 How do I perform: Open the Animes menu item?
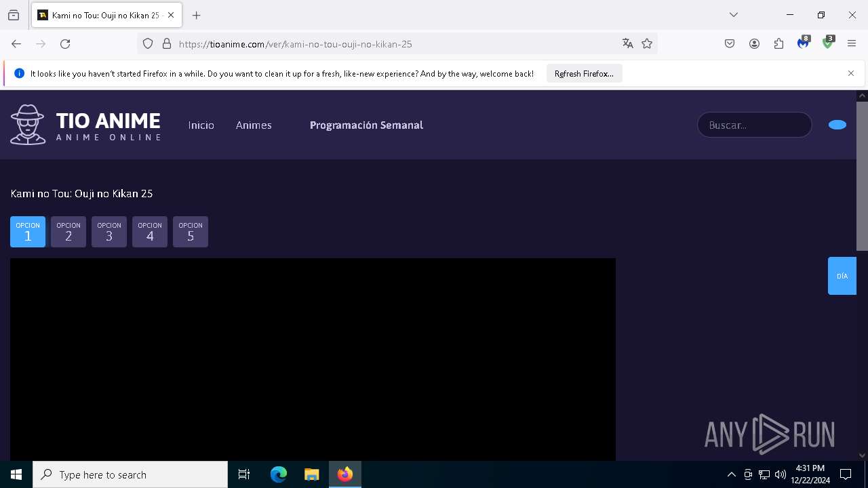pyautogui.click(x=254, y=125)
